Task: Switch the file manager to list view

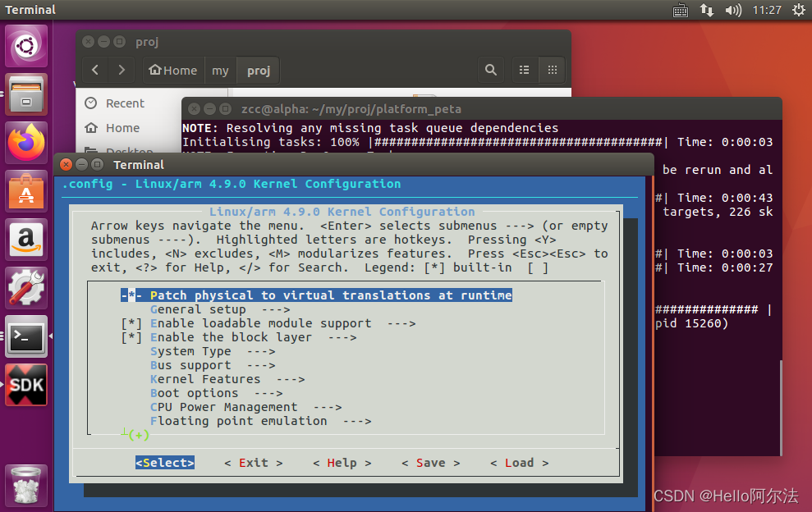Action: [x=524, y=70]
